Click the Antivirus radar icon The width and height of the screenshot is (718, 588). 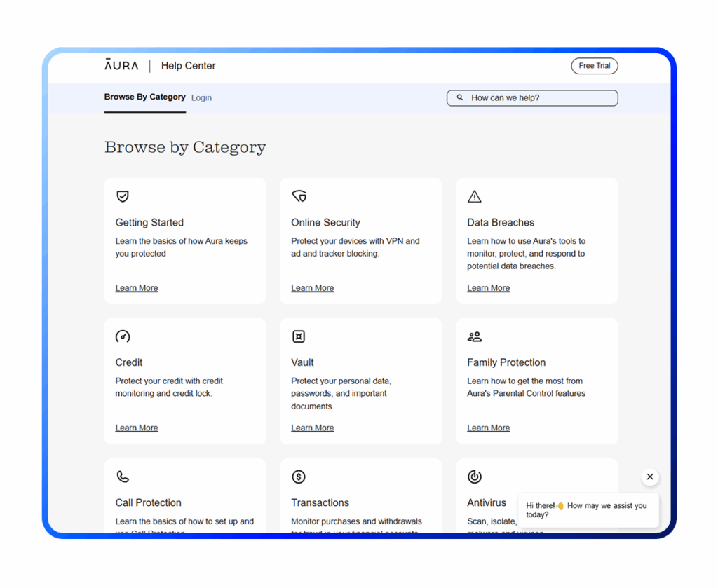point(475,477)
